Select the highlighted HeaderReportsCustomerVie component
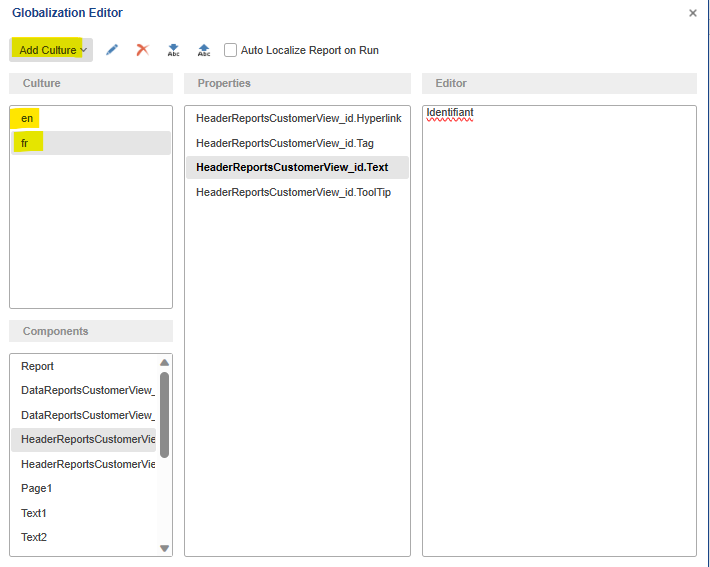Viewport: 710px width, 567px height. [x=83, y=440]
